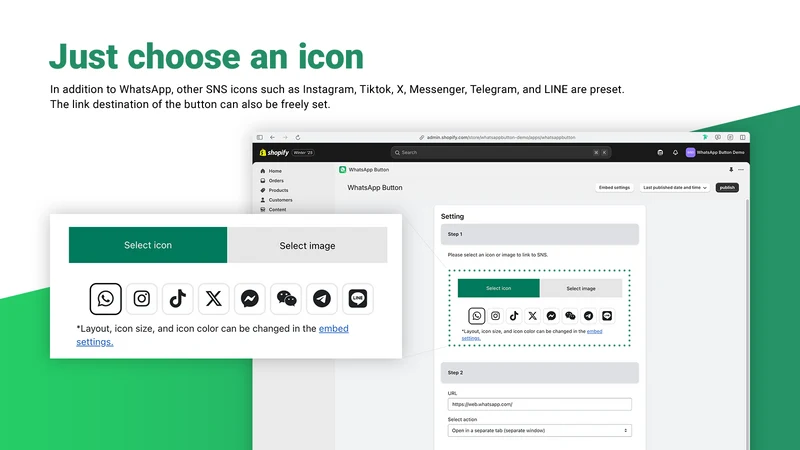This screenshot has height=450, width=800.
Task: Choose small TikTok icon in Step 1 panel
Action: (514, 316)
